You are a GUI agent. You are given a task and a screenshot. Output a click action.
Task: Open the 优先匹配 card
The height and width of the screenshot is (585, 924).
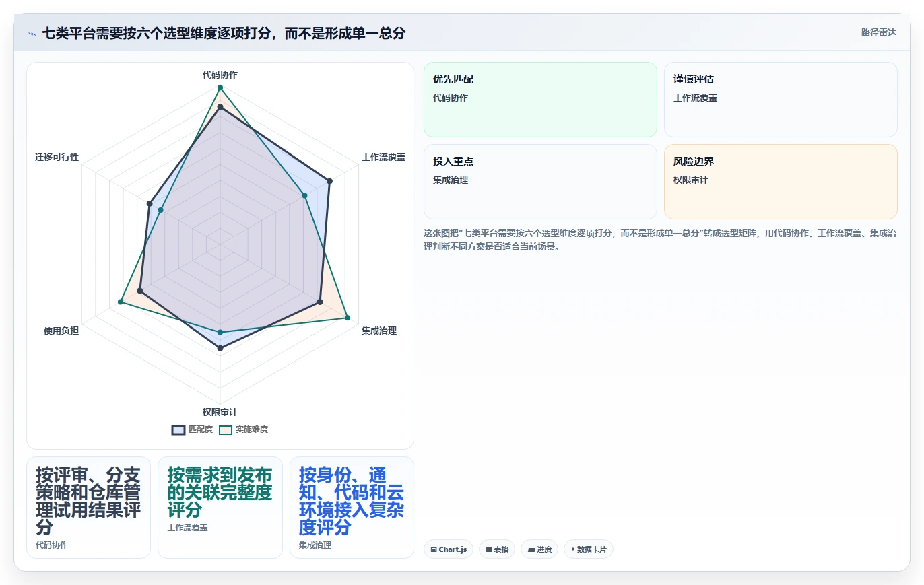[x=540, y=100]
